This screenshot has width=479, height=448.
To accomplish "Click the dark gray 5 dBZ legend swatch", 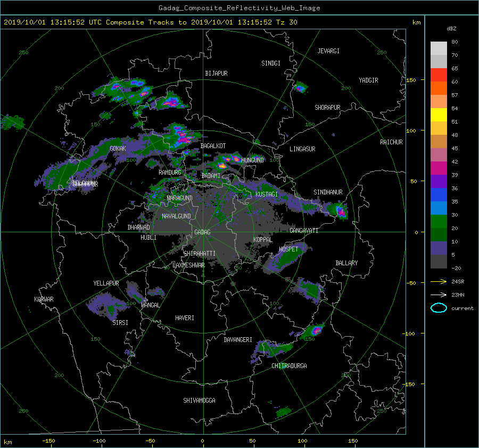I will (439, 262).
